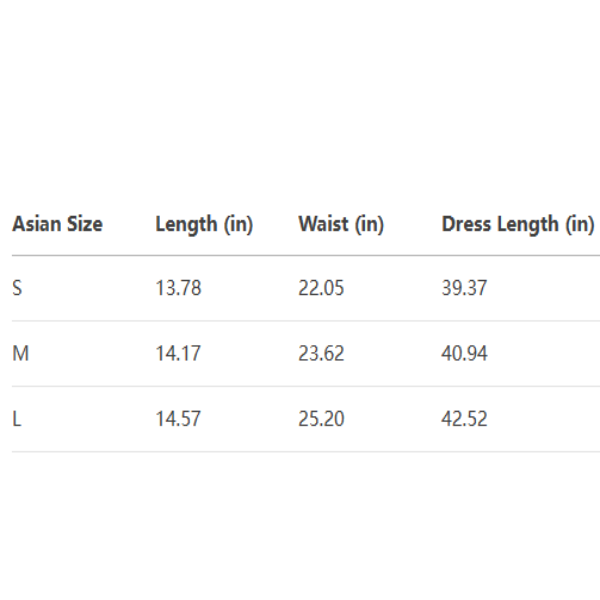
Task: Click the 25.20 waist value
Action: pyautogui.click(x=321, y=418)
